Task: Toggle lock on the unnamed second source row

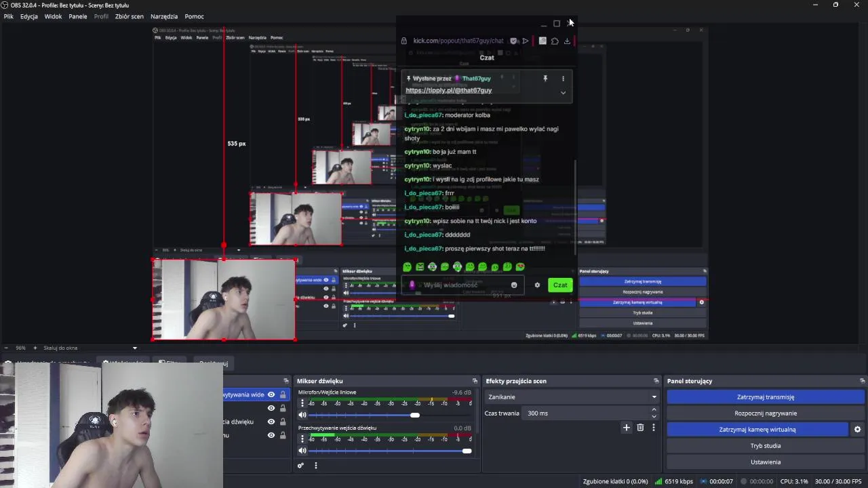Action: tap(283, 408)
